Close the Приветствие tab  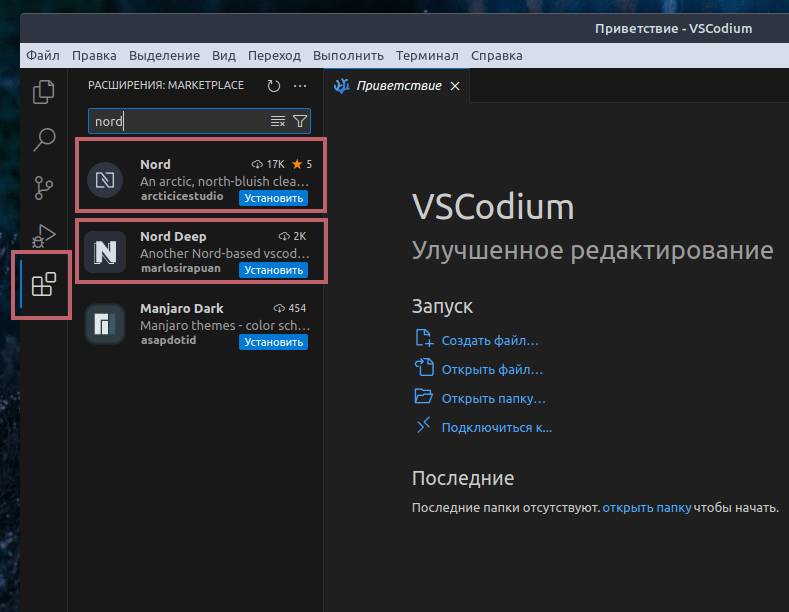455,86
